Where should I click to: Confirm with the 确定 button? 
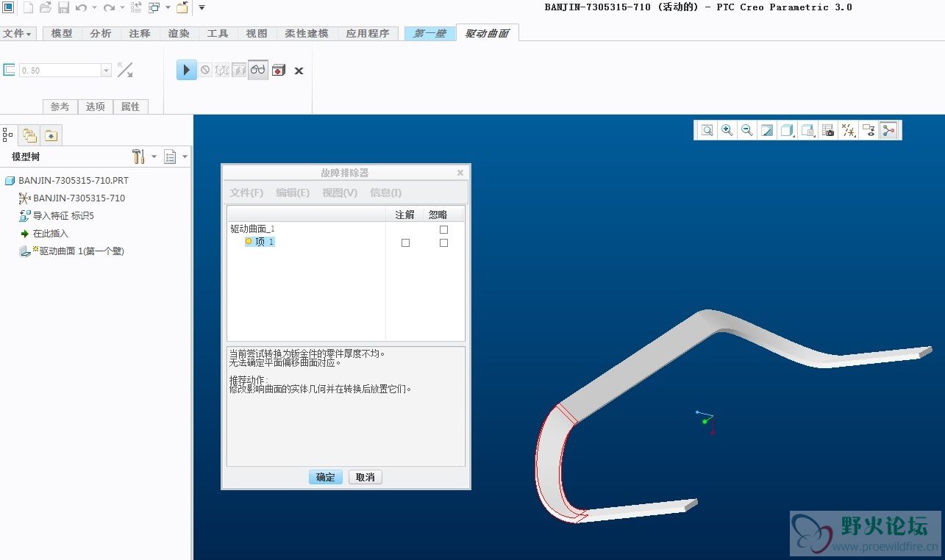tap(326, 477)
